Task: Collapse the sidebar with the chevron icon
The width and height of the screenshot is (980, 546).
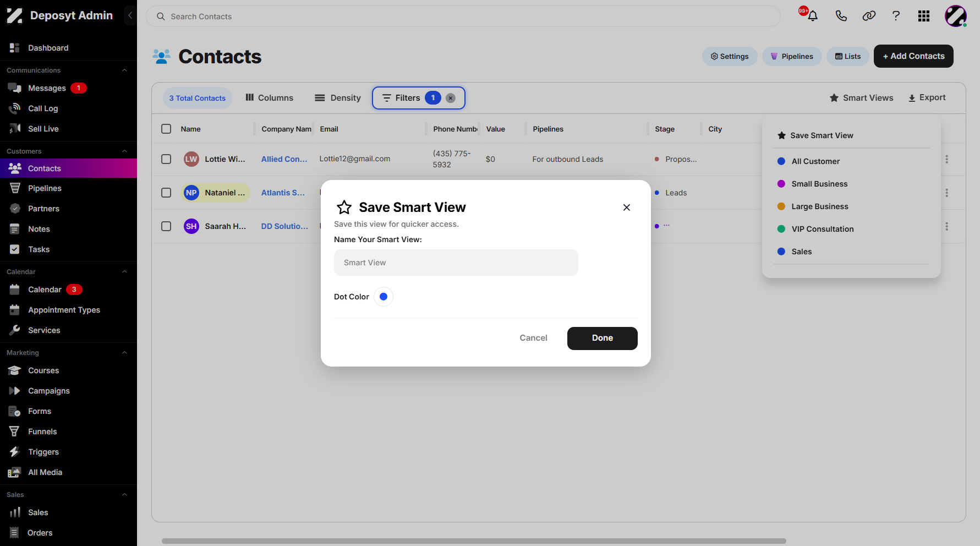Action: (130, 15)
